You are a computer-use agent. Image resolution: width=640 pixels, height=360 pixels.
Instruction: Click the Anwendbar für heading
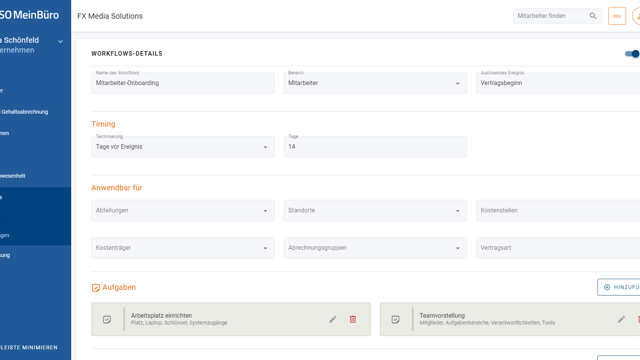(117, 187)
